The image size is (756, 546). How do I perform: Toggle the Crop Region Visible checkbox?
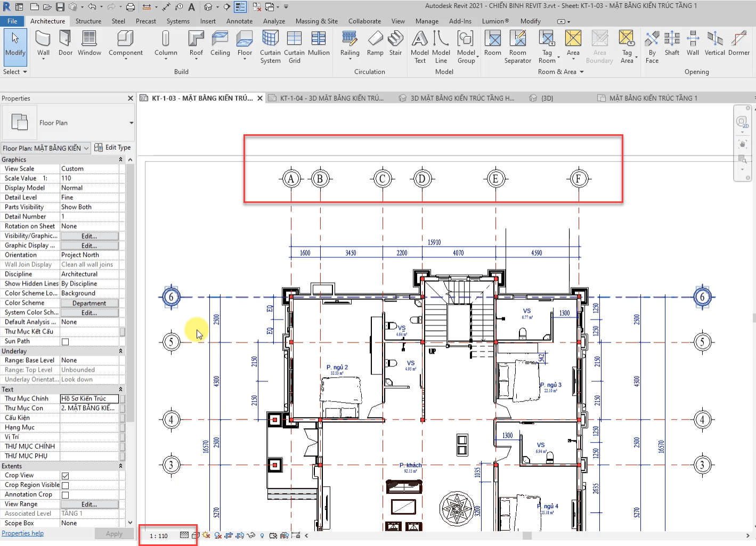click(65, 485)
